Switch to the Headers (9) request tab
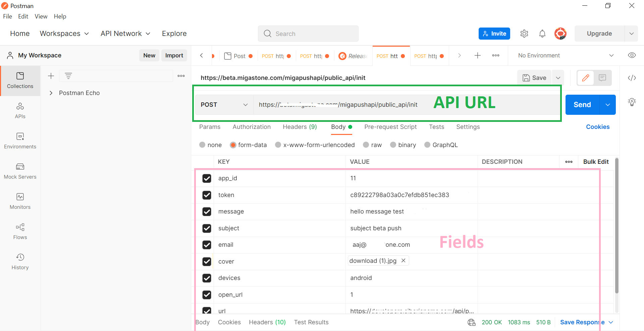The height and width of the screenshot is (331, 644). (x=300, y=127)
